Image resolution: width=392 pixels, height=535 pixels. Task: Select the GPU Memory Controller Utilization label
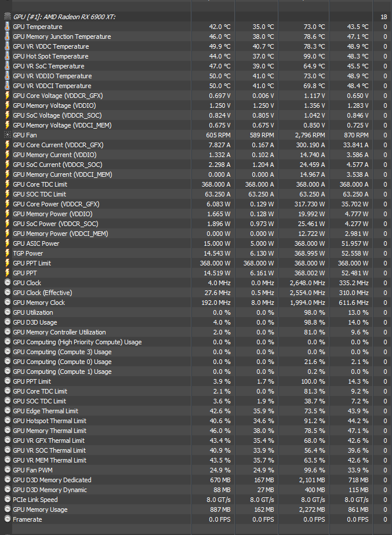pyautogui.click(x=59, y=332)
